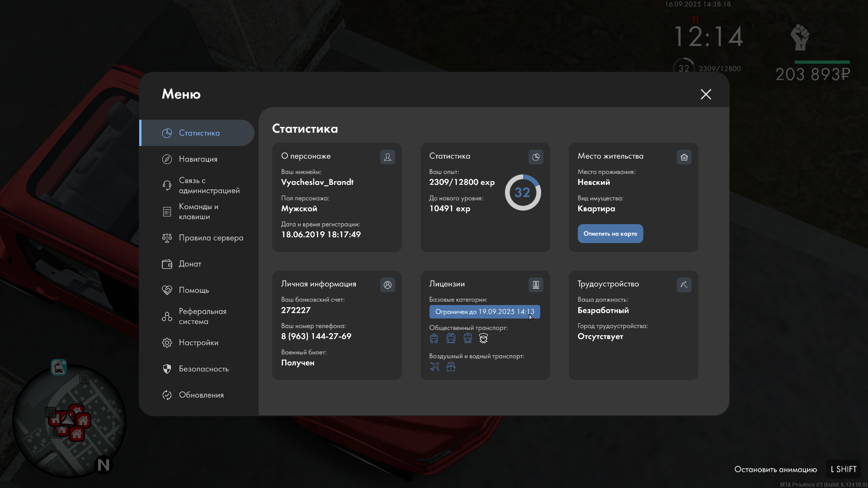Screen dimensions: 868x488
Task: Open the Безопасность menu item
Action: [x=203, y=369]
